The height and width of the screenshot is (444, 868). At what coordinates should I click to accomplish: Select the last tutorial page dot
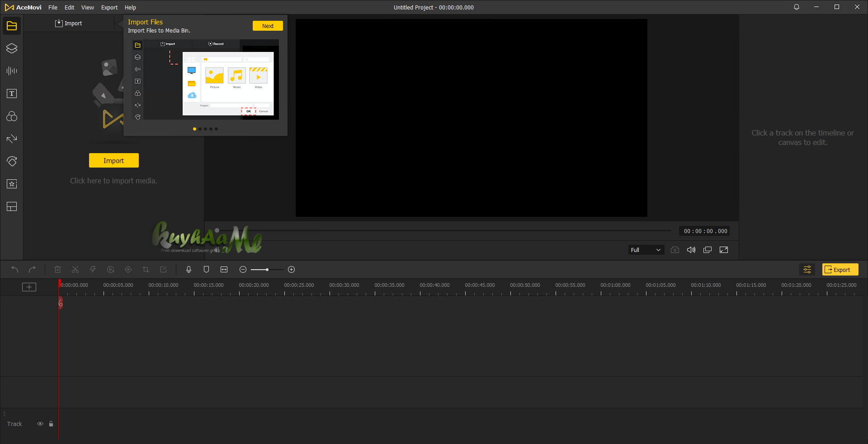(216, 129)
